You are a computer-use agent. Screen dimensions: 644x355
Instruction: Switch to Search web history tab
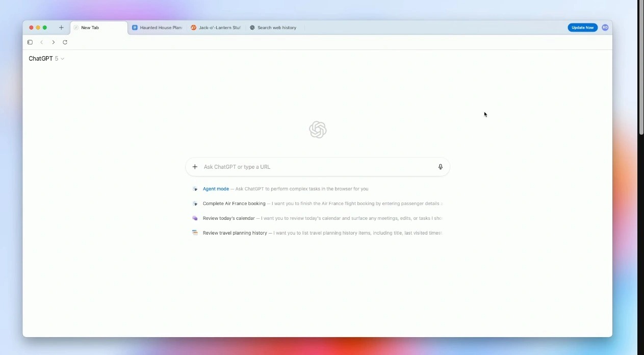pyautogui.click(x=276, y=28)
